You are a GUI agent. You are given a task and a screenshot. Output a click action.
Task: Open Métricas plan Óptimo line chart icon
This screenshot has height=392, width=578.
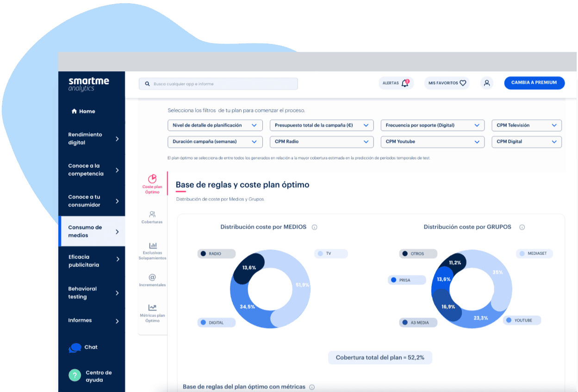click(x=152, y=307)
